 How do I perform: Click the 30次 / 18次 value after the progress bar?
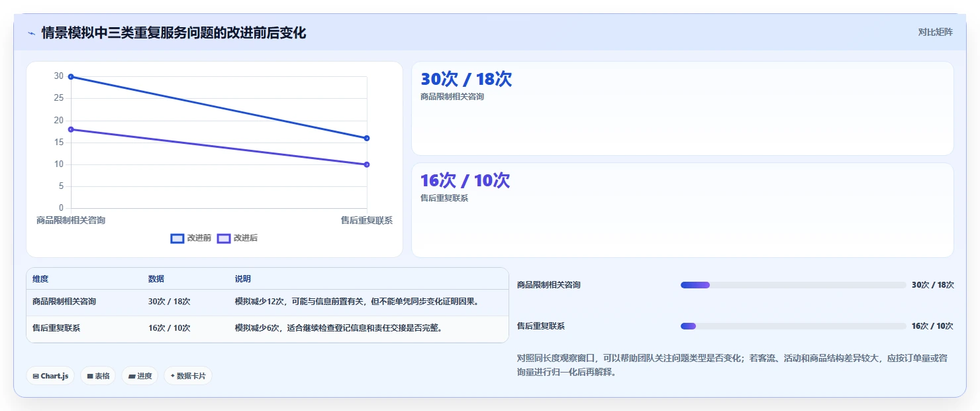tap(933, 285)
